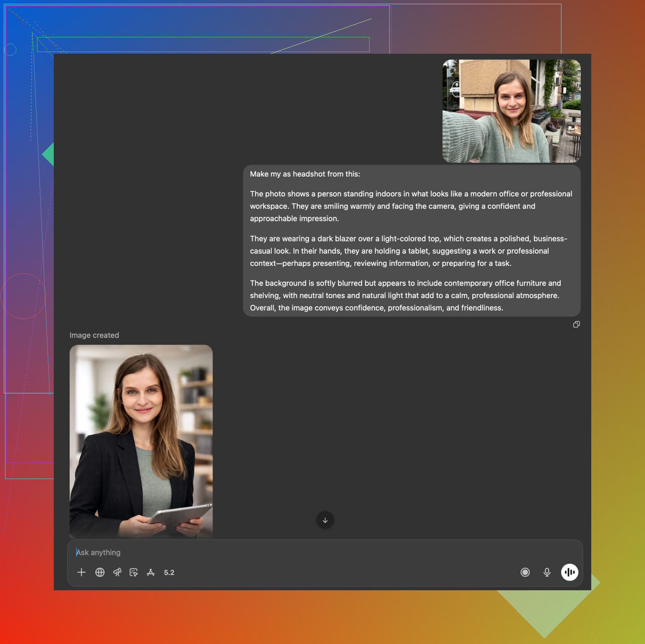Open the uploaded selfie photo thumbnail
The width and height of the screenshot is (645, 644).
click(511, 111)
